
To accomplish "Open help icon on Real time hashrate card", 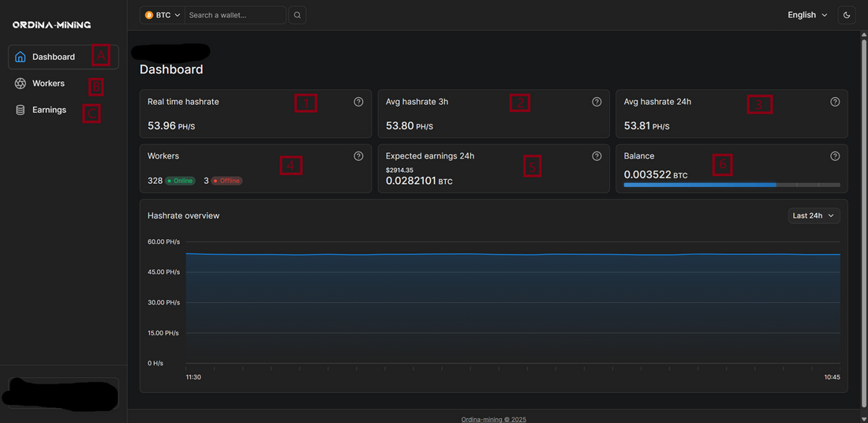I will tap(358, 102).
